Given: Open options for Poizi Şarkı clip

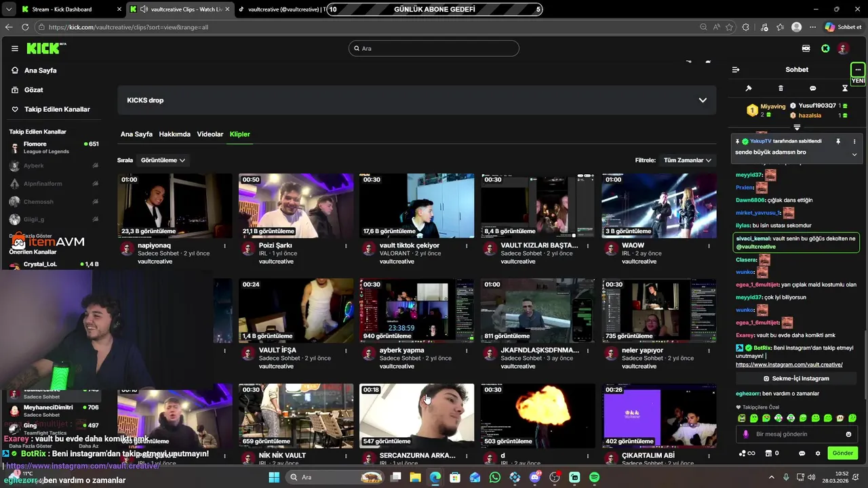Looking at the screenshot, I should click(346, 245).
